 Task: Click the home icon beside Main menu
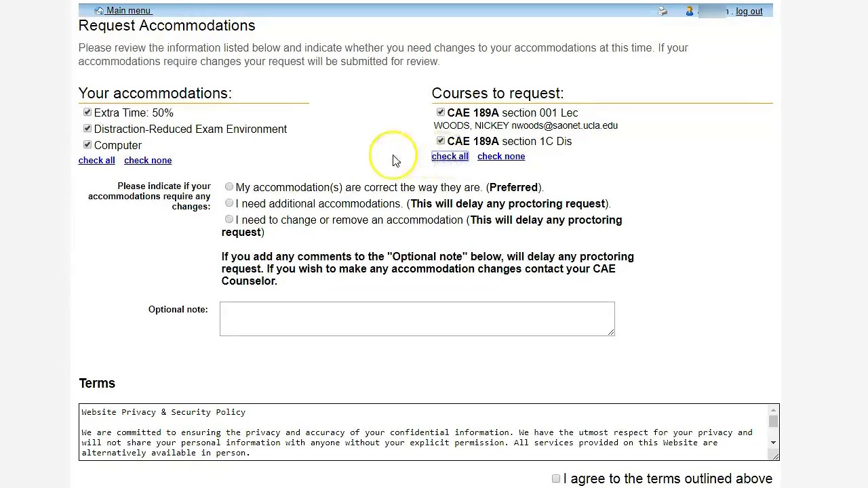click(x=99, y=10)
